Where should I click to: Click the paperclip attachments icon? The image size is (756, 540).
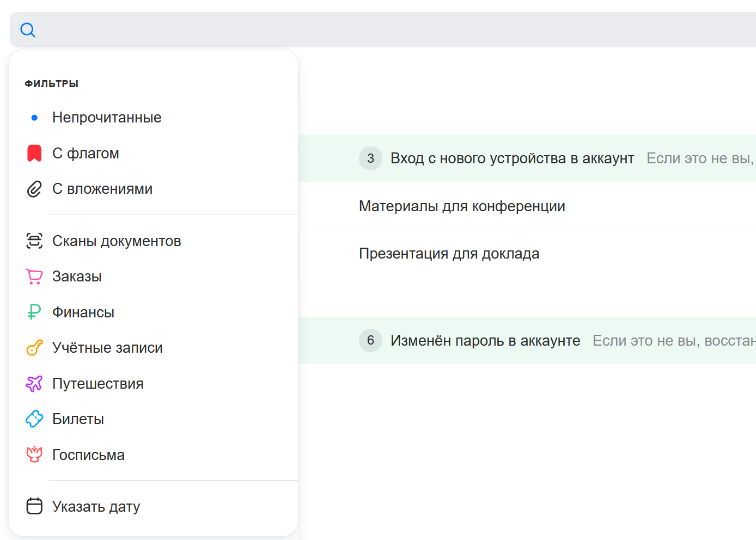click(34, 189)
